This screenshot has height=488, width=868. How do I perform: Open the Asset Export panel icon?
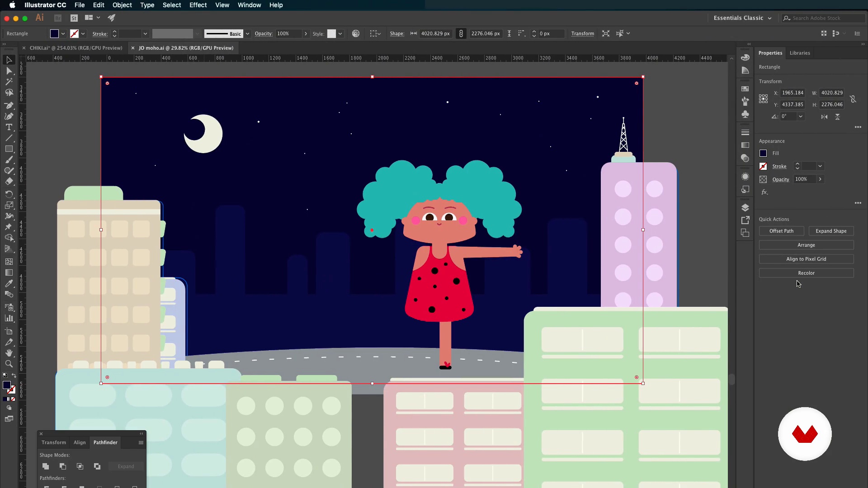point(745,220)
